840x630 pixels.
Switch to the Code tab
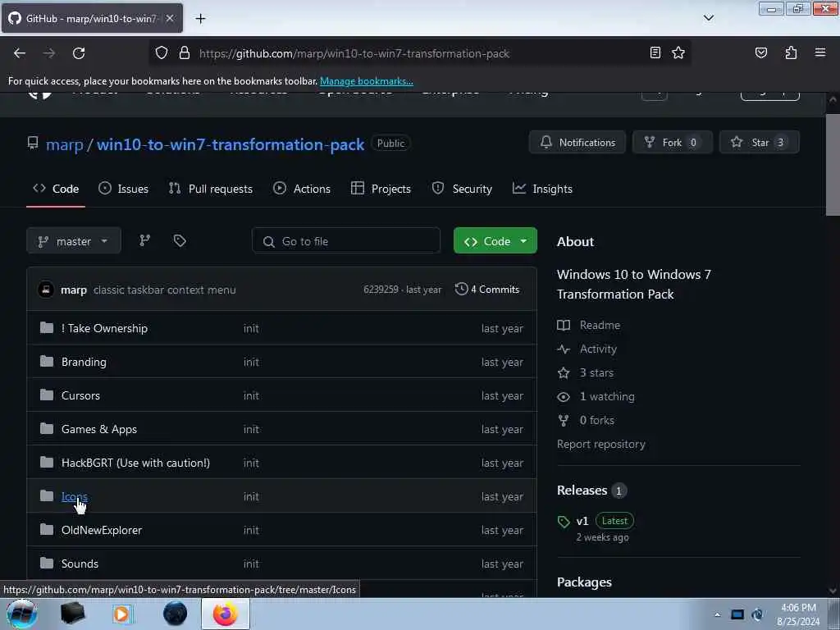click(x=56, y=189)
